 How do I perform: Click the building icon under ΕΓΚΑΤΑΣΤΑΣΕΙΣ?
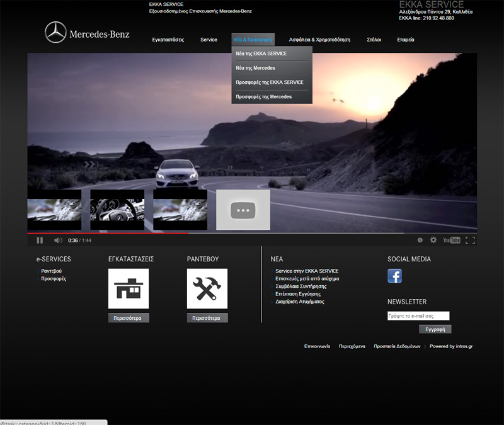pos(129,288)
